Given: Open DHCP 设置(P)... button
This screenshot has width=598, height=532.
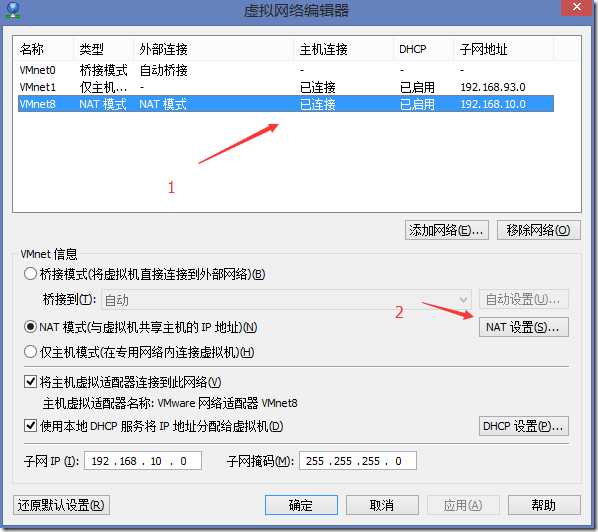Looking at the screenshot, I should tap(524, 426).
